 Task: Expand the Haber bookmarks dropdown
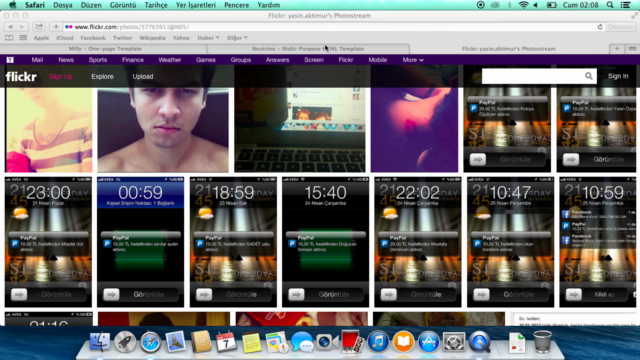[208, 38]
